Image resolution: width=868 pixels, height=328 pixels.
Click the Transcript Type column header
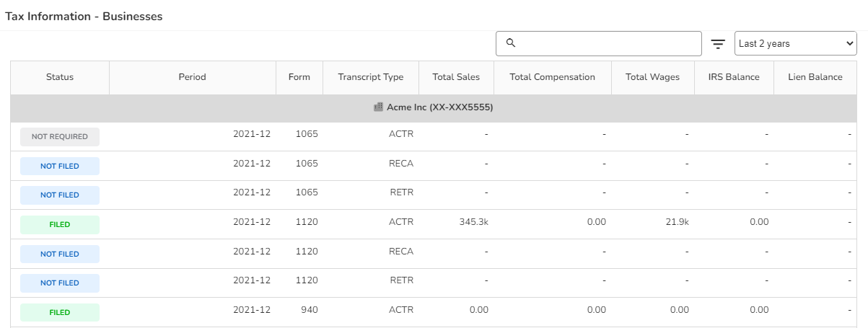(x=370, y=77)
